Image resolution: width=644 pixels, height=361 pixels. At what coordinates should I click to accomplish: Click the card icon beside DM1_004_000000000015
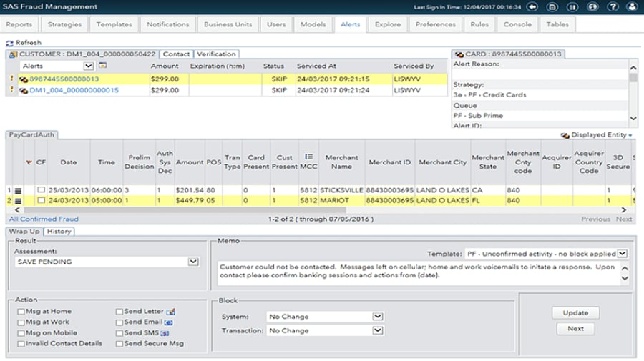pyautogui.click(x=24, y=91)
